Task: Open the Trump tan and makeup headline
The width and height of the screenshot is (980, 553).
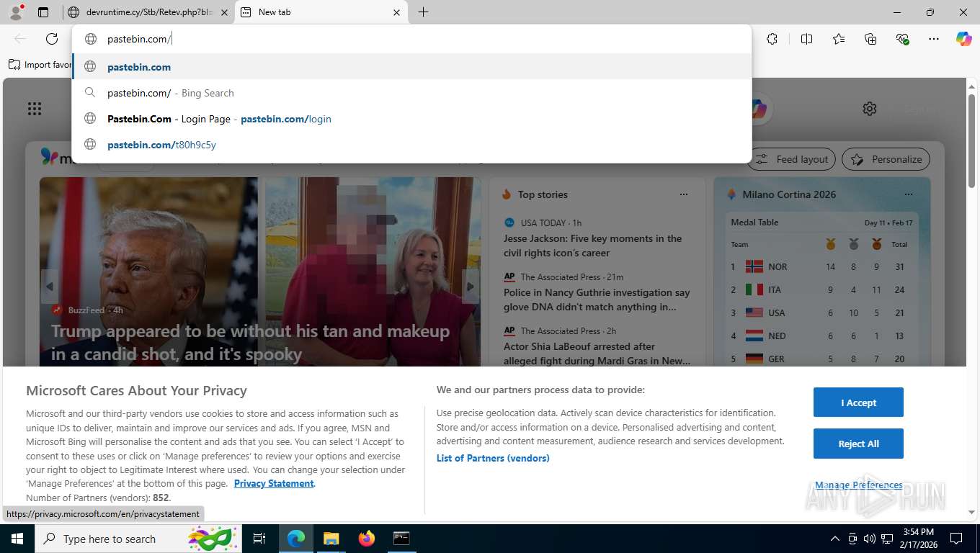Action: (250, 343)
